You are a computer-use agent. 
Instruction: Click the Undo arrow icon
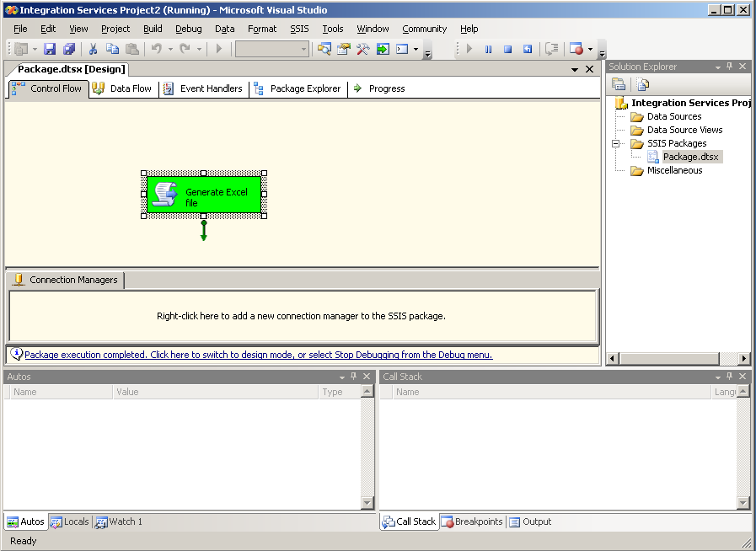tap(156, 49)
